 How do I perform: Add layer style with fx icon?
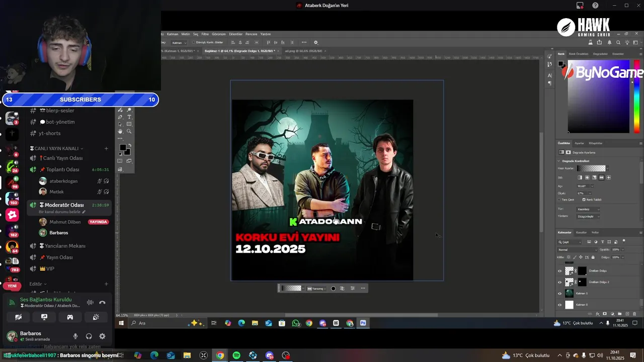point(597,314)
